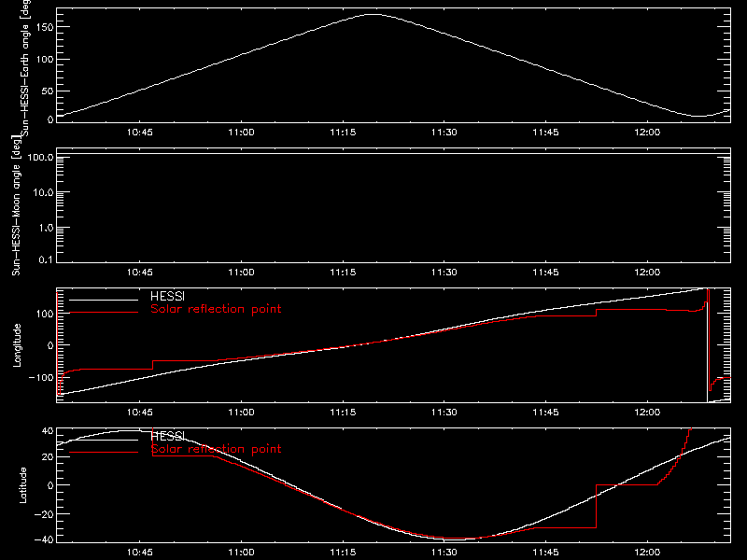Click 11:00 time label under Latitude plot

pos(241,553)
